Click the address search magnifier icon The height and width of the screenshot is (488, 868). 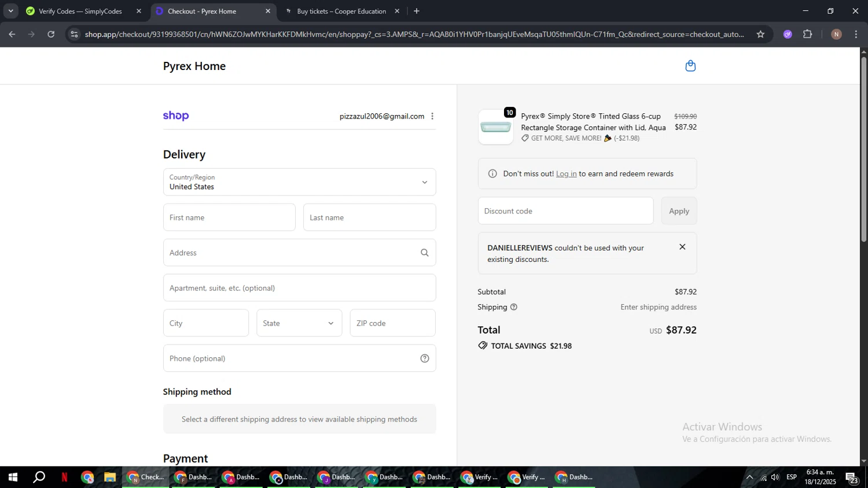click(x=425, y=253)
